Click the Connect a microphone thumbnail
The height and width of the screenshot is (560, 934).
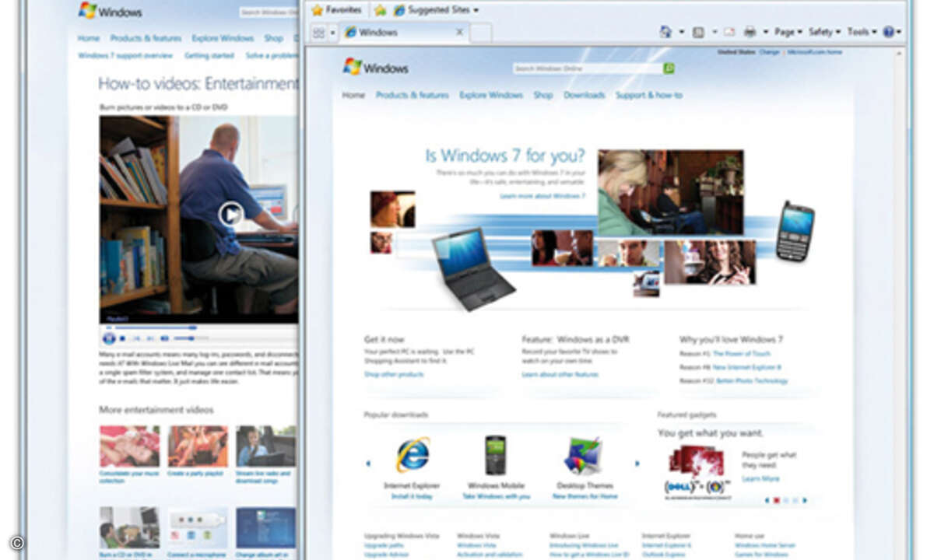[x=198, y=528]
